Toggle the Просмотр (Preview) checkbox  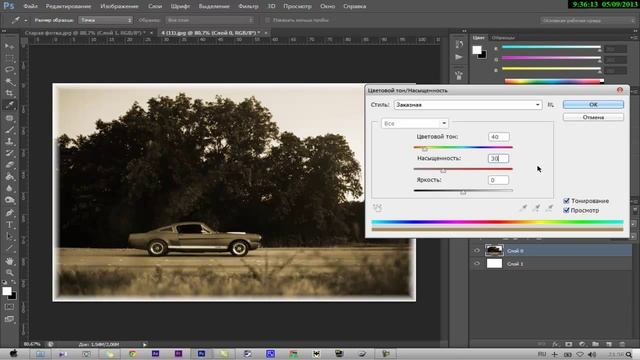point(567,210)
